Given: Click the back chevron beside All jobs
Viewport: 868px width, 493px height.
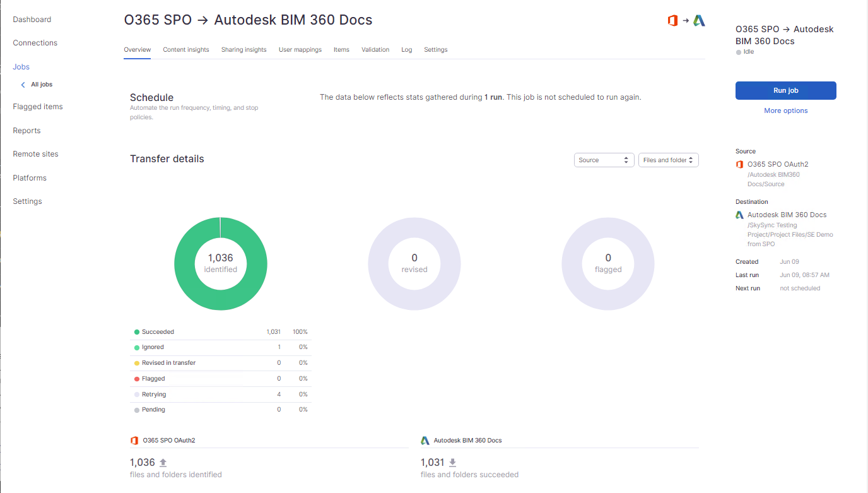Looking at the screenshot, I should [23, 85].
